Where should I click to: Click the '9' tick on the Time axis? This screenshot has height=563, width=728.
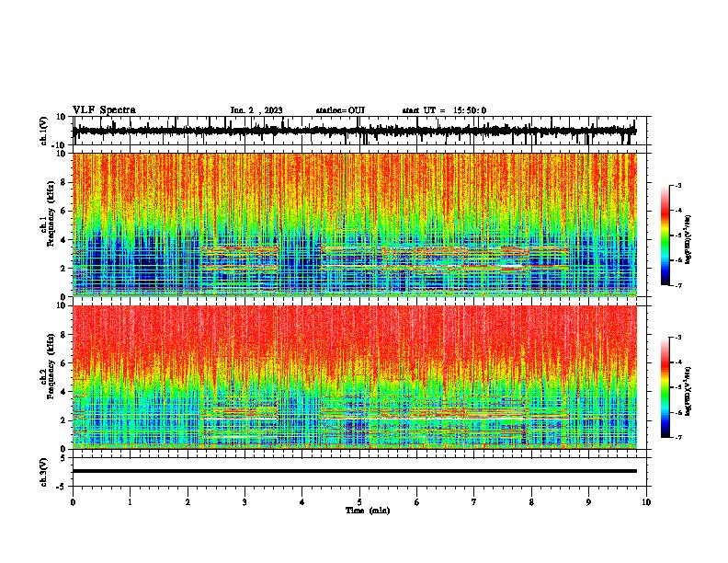coord(588,502)
